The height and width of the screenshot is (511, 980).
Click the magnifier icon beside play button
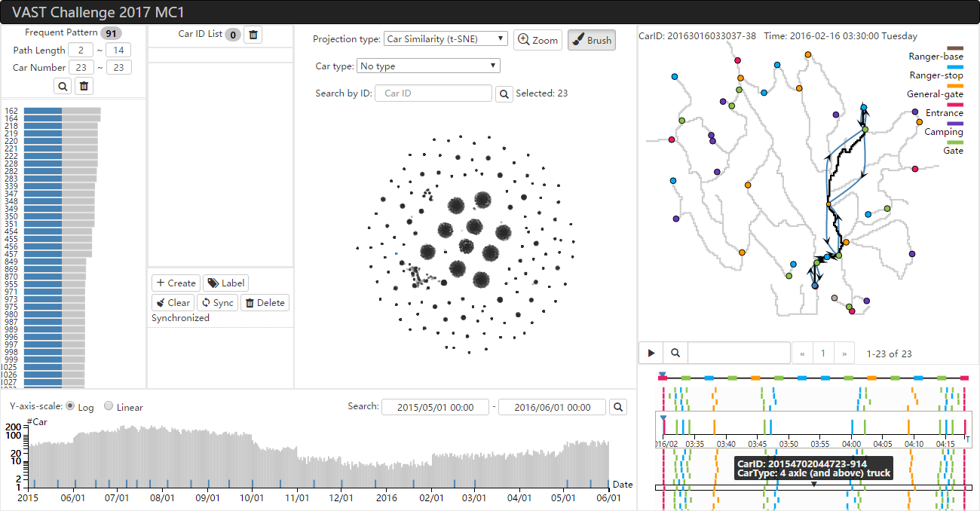pyautogui.click(x=675, y=353)
